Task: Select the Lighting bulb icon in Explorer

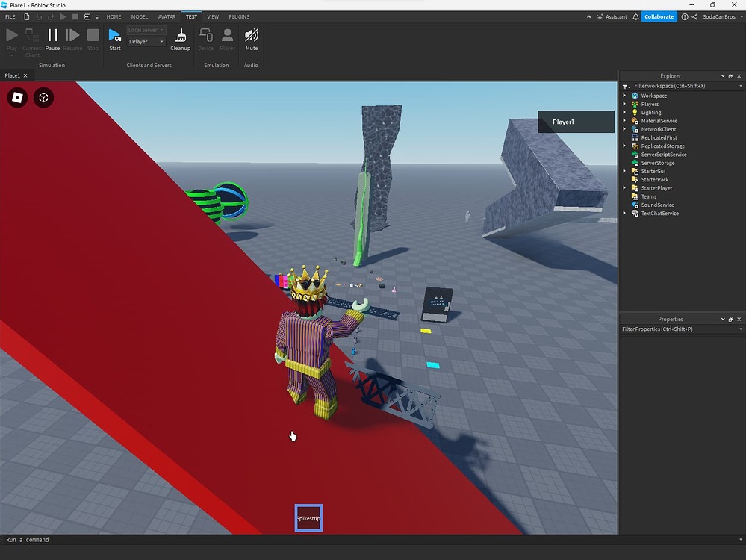Action: tap(636, 112)
